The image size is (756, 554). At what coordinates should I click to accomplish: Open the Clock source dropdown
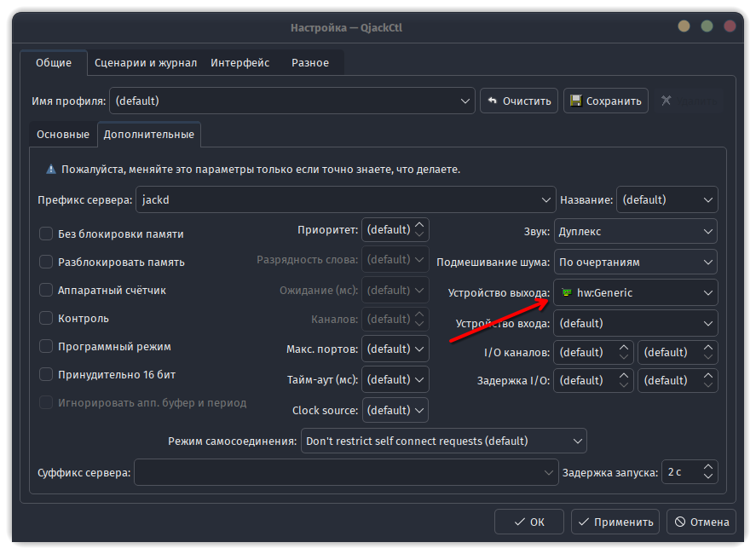pos(395,410)
